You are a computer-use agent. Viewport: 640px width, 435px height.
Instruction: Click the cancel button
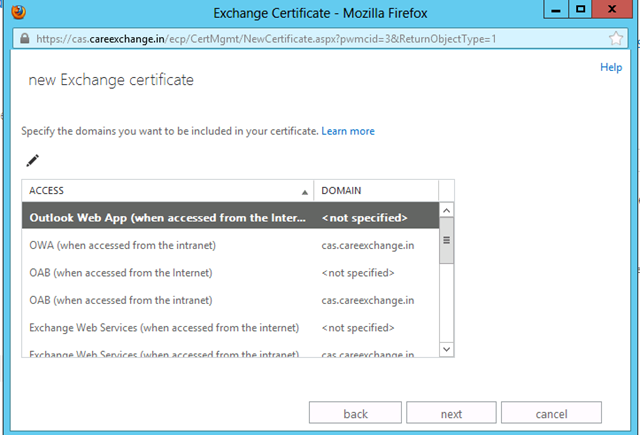pyautogui.click(x=551, y=413)
